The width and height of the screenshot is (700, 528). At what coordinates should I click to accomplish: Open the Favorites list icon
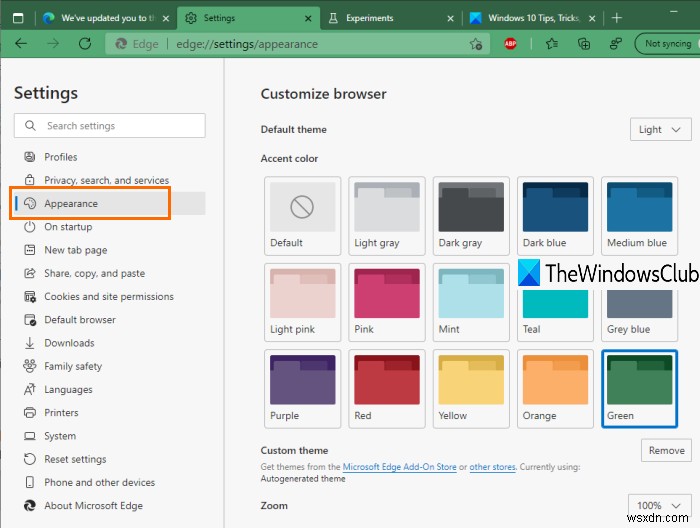coord(552,44)
